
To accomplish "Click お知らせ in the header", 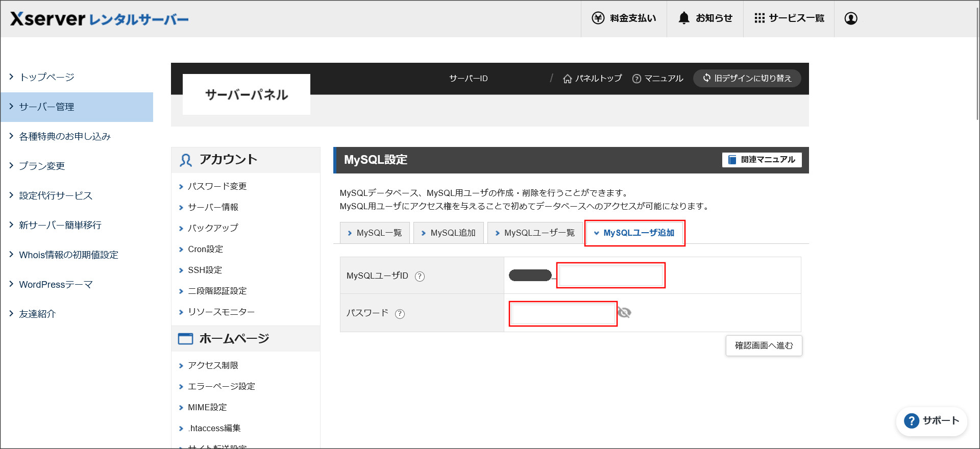I will click(705, 18).
